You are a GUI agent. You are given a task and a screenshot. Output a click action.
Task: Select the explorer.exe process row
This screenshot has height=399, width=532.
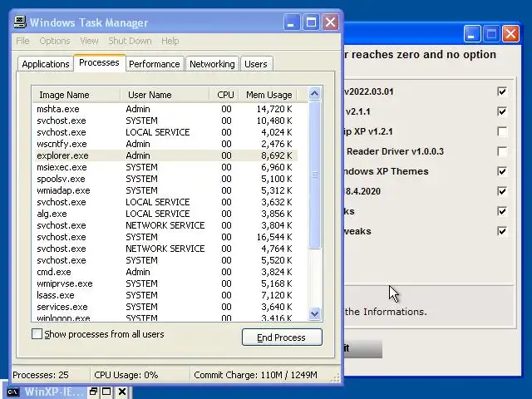[166, 155]
